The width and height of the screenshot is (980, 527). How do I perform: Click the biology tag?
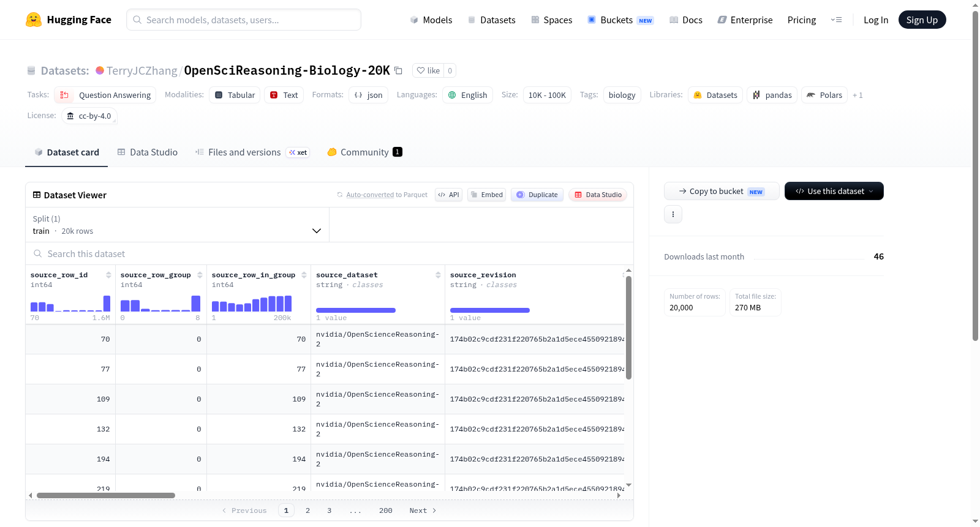[x=622, y=95]
